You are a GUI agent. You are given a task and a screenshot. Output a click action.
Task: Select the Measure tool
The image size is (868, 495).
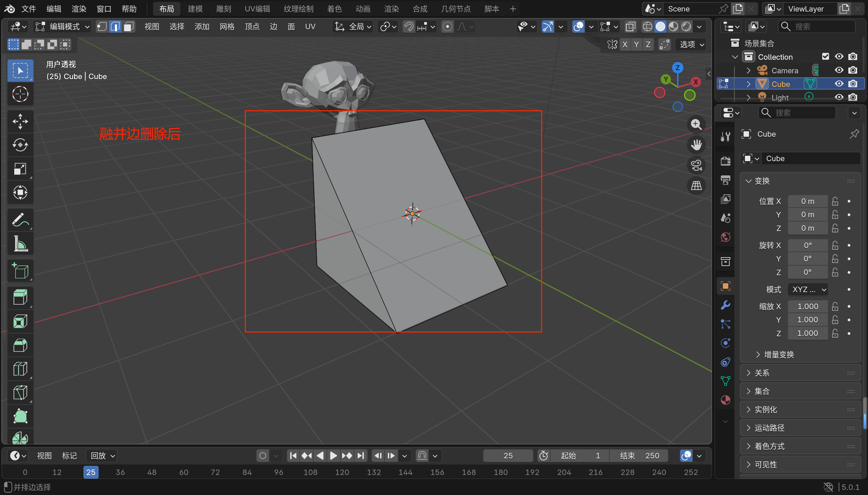20,244
